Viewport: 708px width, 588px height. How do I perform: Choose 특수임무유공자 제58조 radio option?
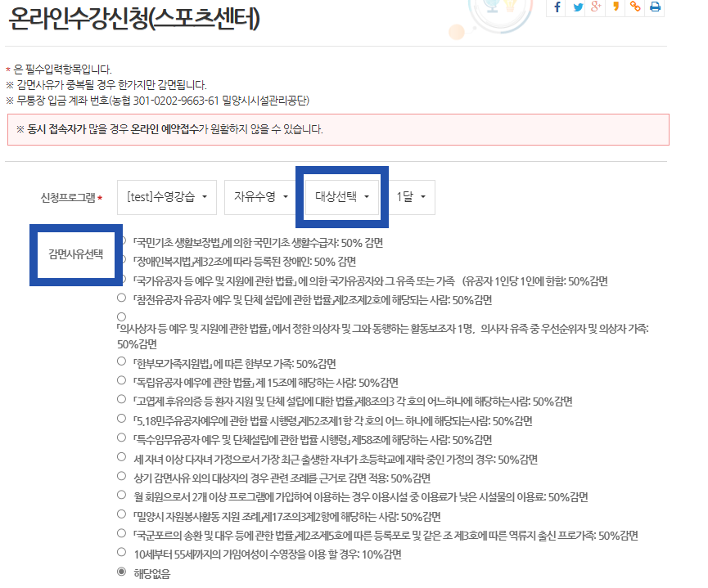tap(121, 438)
